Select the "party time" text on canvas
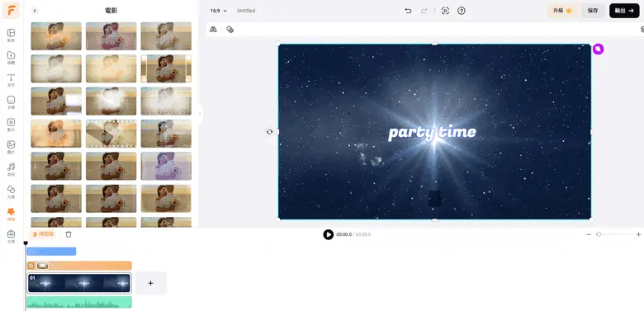644x311 pixels. pyautogui.click(x=432, y=133)
